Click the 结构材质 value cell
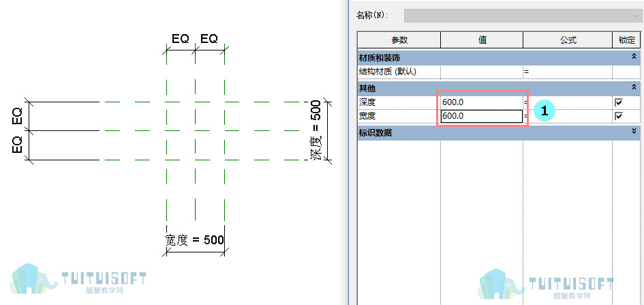 coord(481,72)
